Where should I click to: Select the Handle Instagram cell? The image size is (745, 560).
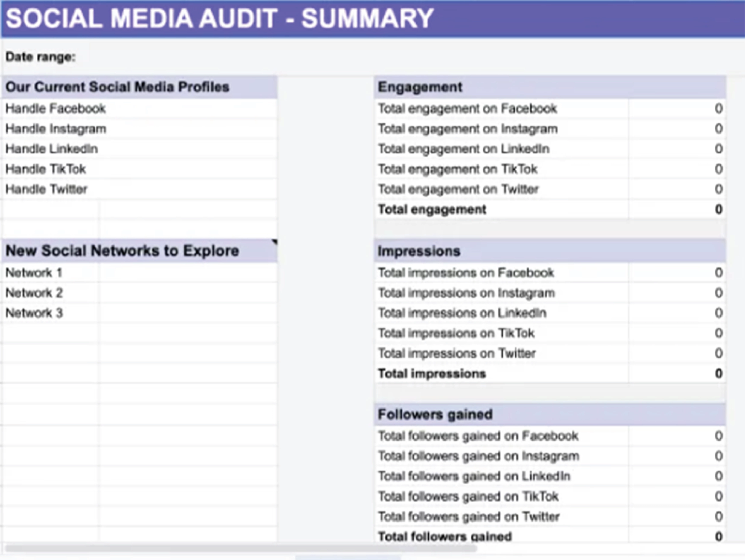[x=56, y=129]
